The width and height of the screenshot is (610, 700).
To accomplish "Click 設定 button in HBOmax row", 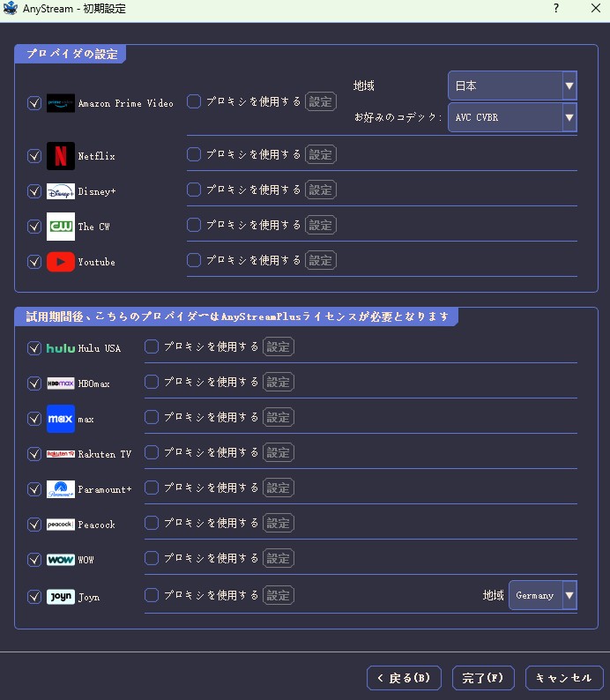I will coord(278,382).
